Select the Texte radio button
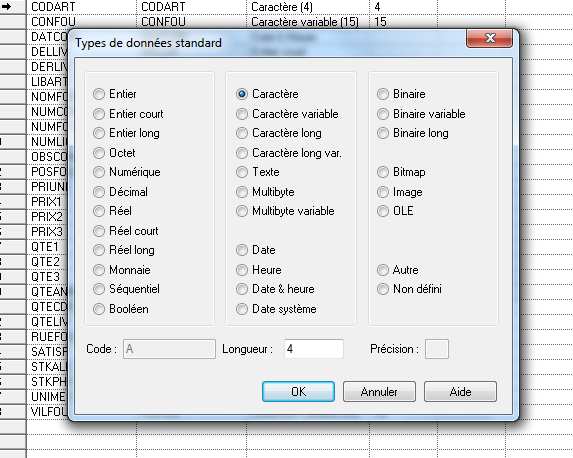Image resolution: width=573 pixels, height=458 pixels. (242, 172)
